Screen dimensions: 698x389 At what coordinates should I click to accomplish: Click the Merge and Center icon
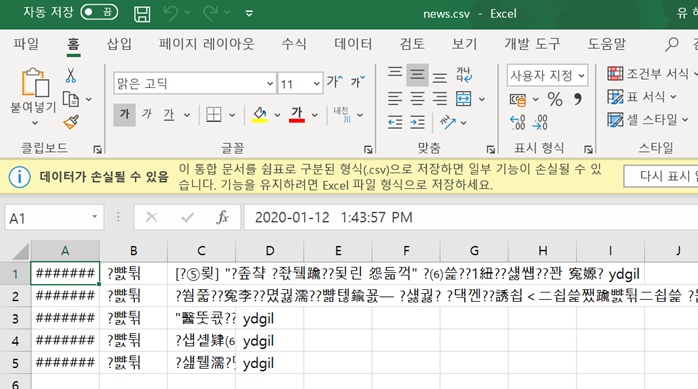[463, 98]
